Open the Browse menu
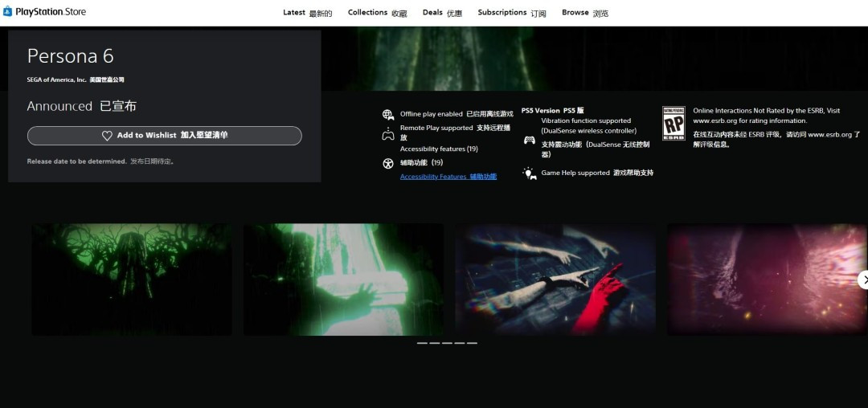The width and height of the screenshot is (868, 408). tap(584, 13)
